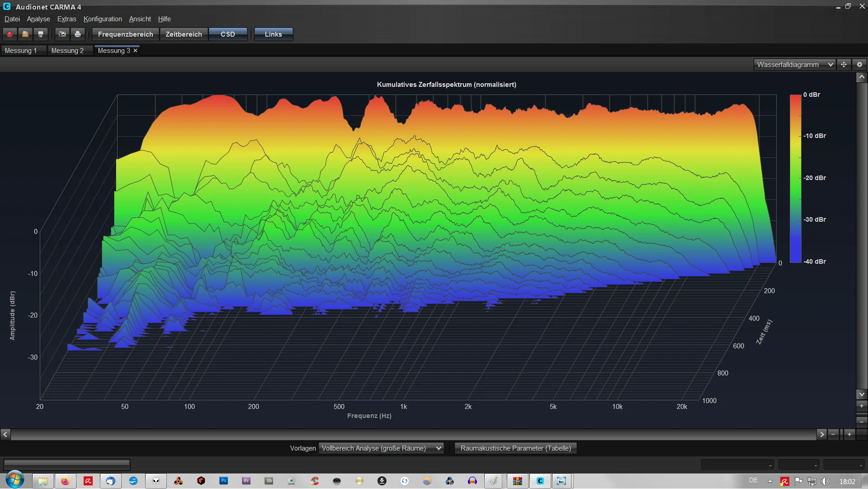
Task: Start a new measurement with the red record icon
Action: click(9, 34)
